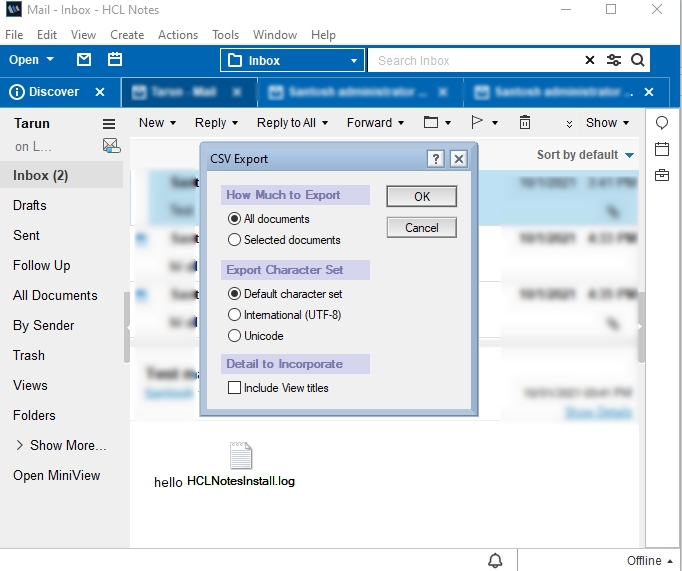
Task: Expand Show More in the sidebar
Action: [x=60, y=445]
